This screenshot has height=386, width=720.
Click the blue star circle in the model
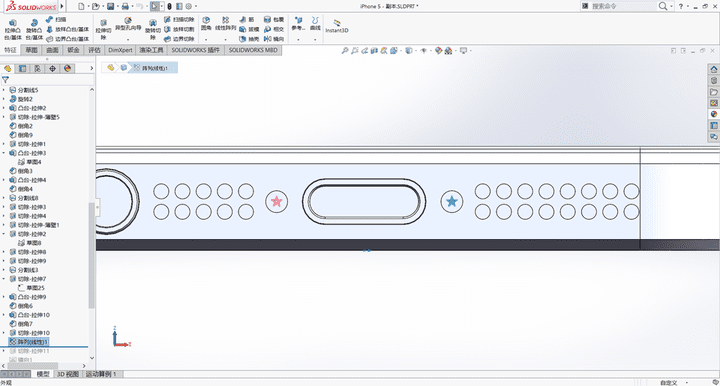452,201
